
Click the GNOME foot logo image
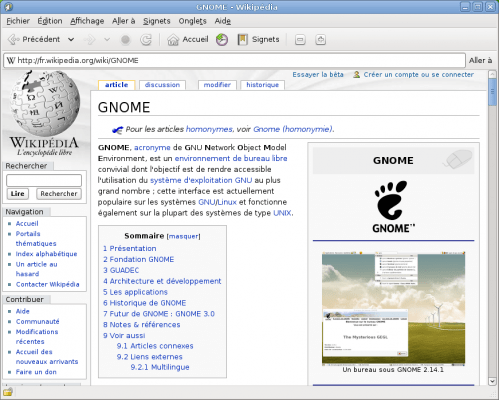(x=393, y=207)
